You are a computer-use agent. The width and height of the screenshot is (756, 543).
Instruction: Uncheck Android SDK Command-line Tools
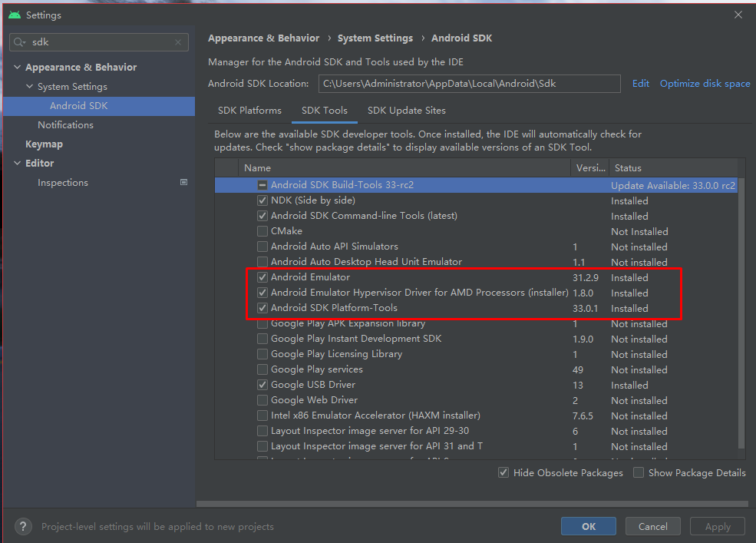(262, 216)
